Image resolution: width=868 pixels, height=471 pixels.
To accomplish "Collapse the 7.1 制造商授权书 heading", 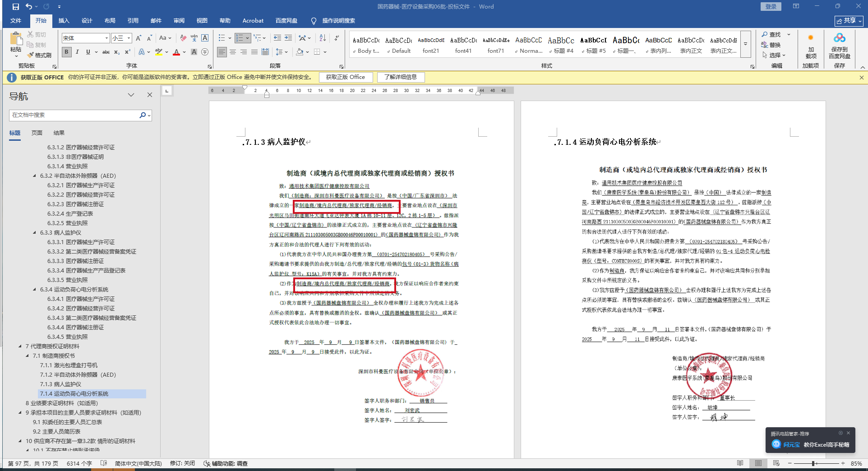I will 28,356.
